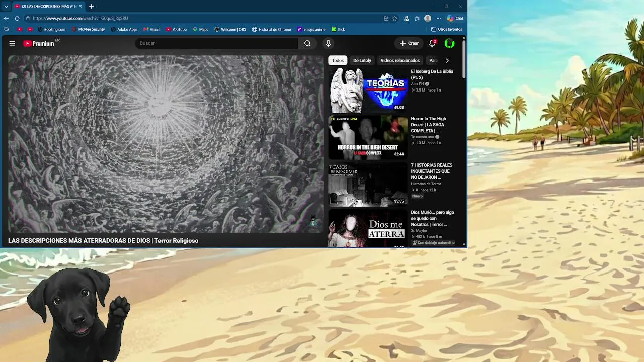Open emojis anime bookmark
This screenshot has height=362, width=644.
[311, 29]
